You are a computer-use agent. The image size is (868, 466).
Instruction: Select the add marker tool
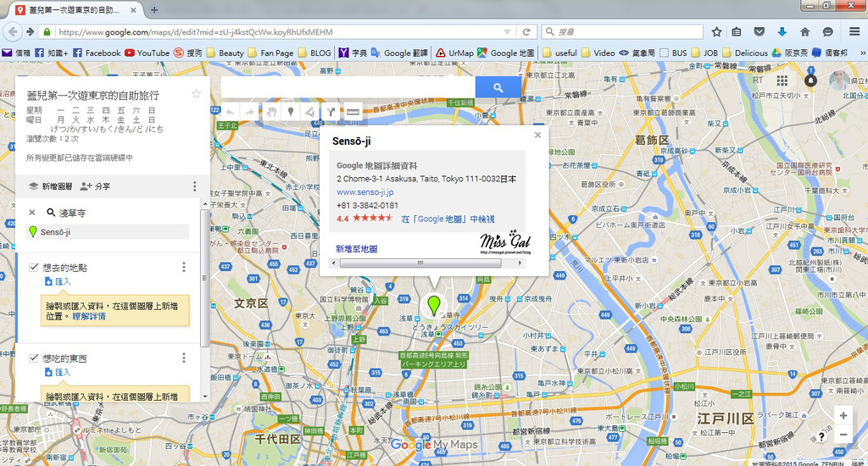click(x=291, y=113)
